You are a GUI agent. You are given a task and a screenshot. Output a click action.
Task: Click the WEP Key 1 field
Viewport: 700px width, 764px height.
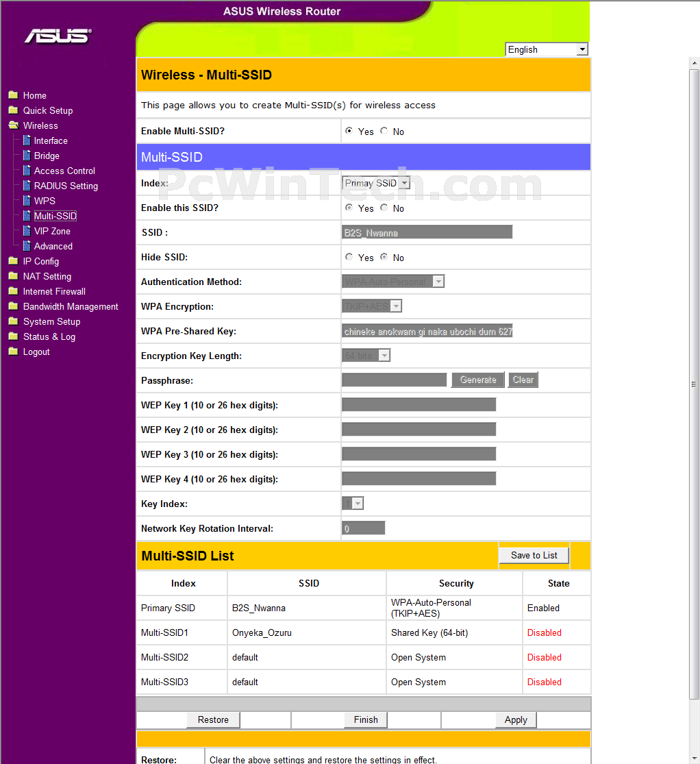pyautogui.click(x=419, y=404)
